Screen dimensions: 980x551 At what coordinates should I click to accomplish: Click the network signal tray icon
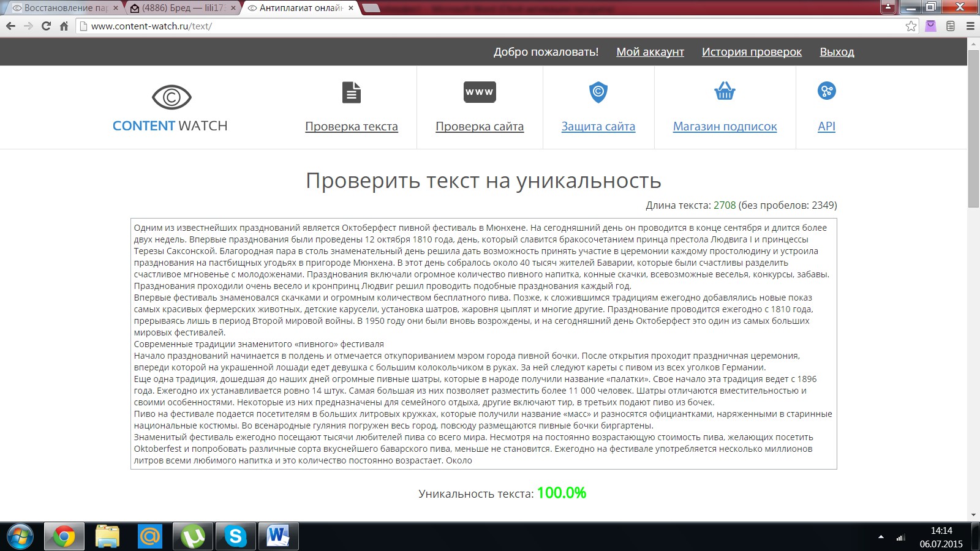900,538
